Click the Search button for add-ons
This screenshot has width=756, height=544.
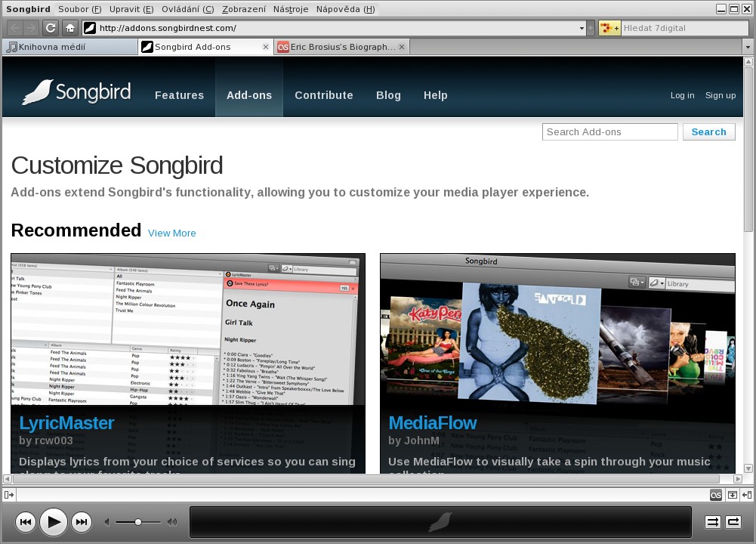click(708, 132)
